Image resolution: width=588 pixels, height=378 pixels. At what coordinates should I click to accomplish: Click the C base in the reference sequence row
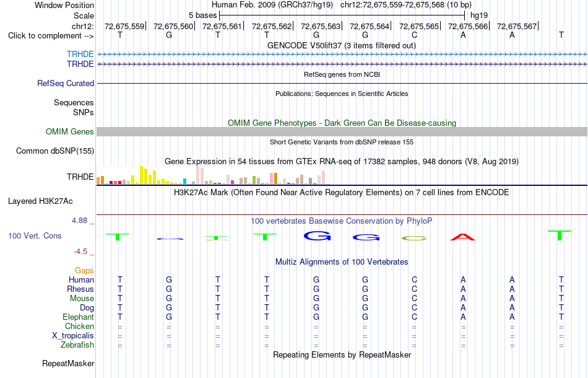click(x=414, y=35)
